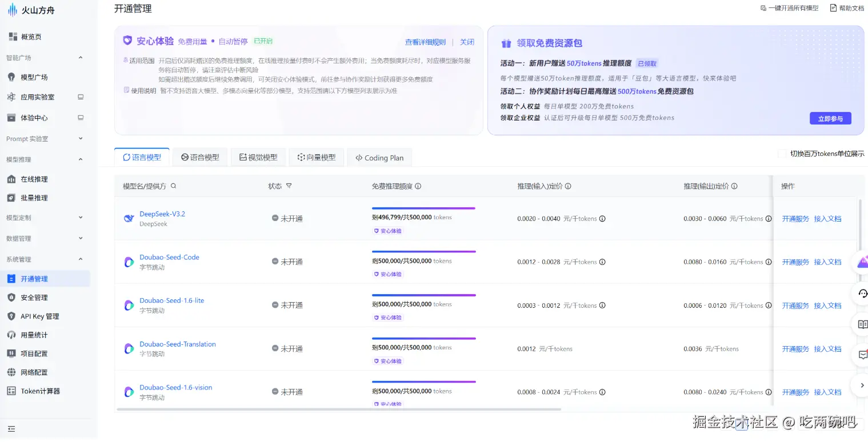The width and height of the screenshot is (868, 442).
Task: Open the Doubao-Seed-1.6-vision model link
Action: [x=175, y=387]
